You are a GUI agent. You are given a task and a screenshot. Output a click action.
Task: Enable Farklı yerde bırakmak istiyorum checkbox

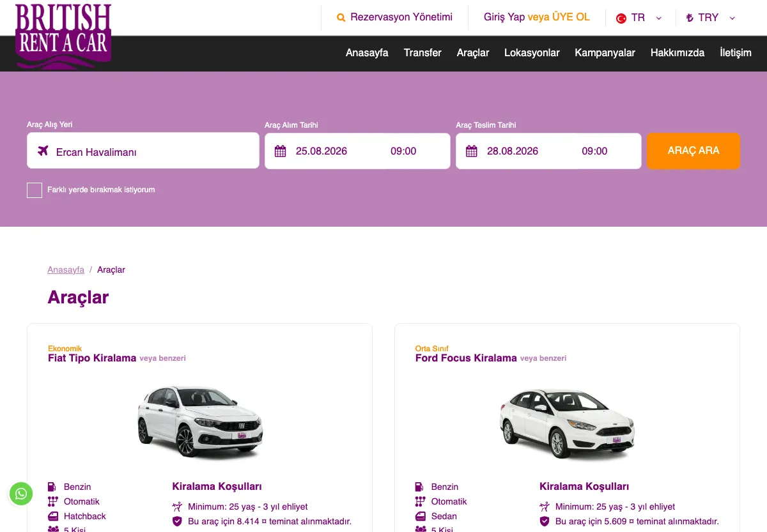pos(35,190)
